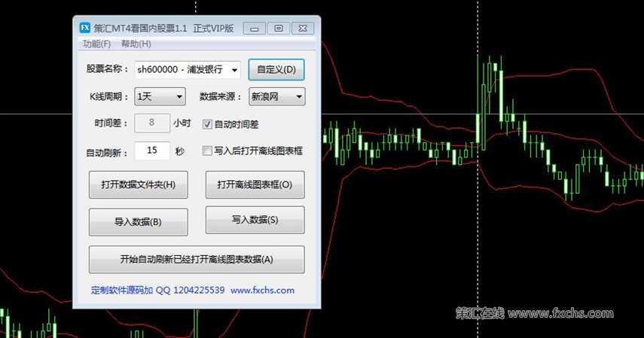Open the K线周期 period dropdown

tap(160, 96)
